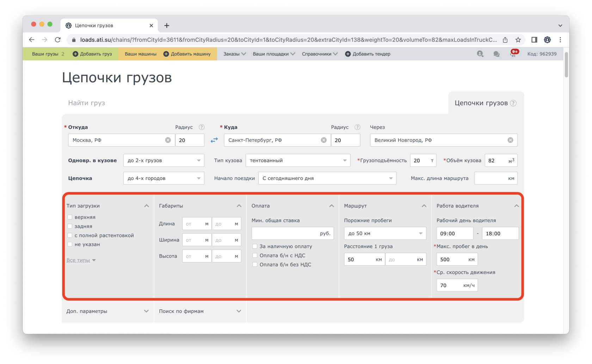Select the Цепочки грузов tab
This screenshot has width=592, height=364.
[481, 103]
